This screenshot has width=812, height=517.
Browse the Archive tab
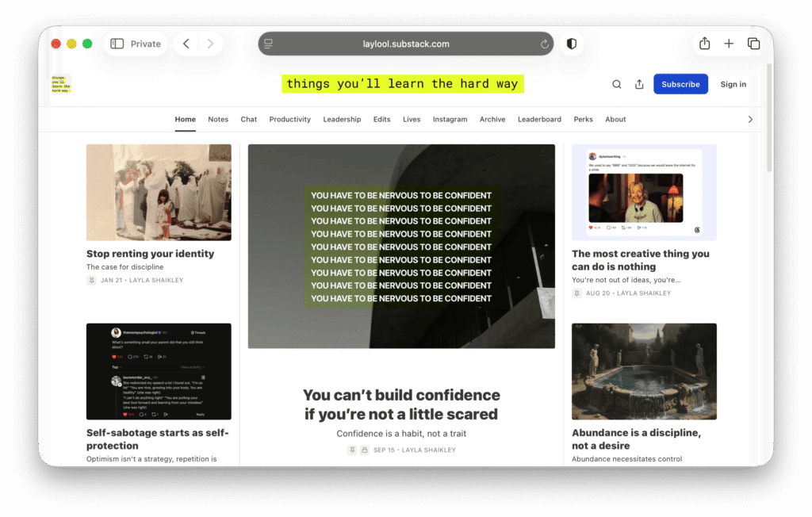[492, 120]
